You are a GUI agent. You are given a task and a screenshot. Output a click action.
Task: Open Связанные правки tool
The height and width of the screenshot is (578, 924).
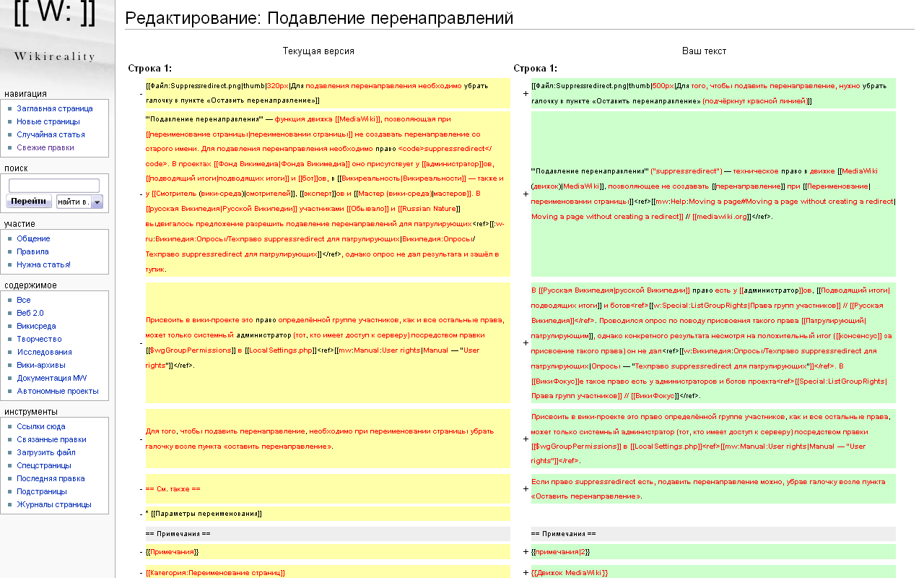click(52, 439)
